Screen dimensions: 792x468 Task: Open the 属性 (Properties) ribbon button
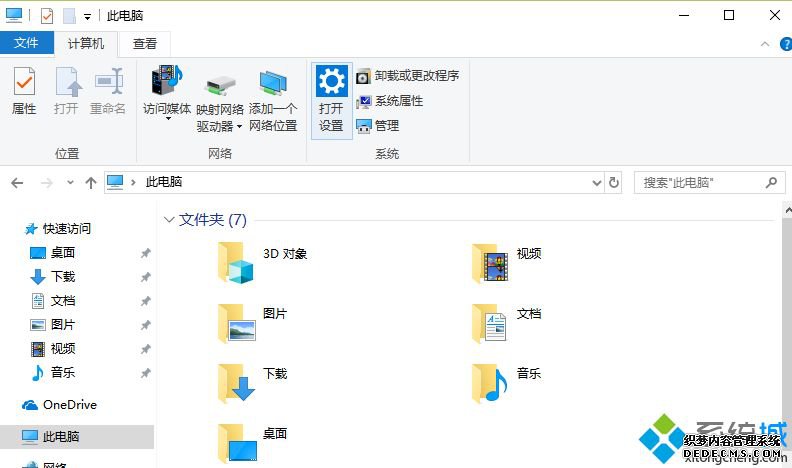(x=24, y=91)
